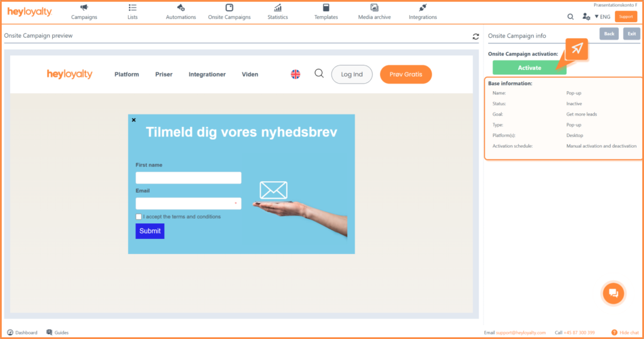Open the orange chat bubble widget
Image resolution: width=644 pixels, height=339 pixels.
613,292
